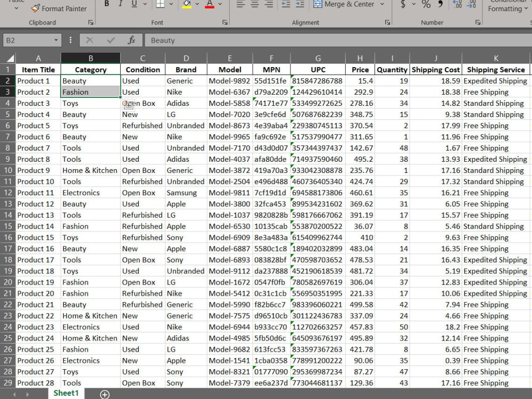Screen dimensions: 532x399
Task: Select the Condition header cell
Action: point(143,70)
